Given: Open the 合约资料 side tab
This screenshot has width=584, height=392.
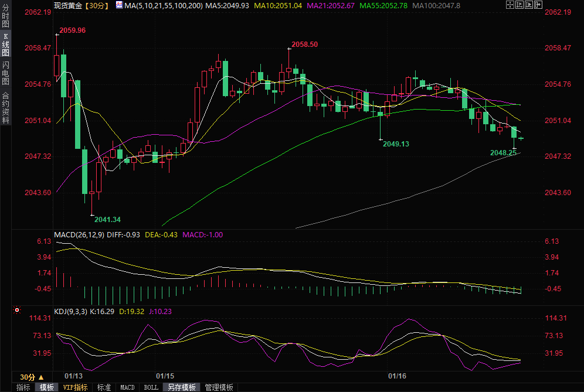Looking at the screenshot, I should coord(6,108).
